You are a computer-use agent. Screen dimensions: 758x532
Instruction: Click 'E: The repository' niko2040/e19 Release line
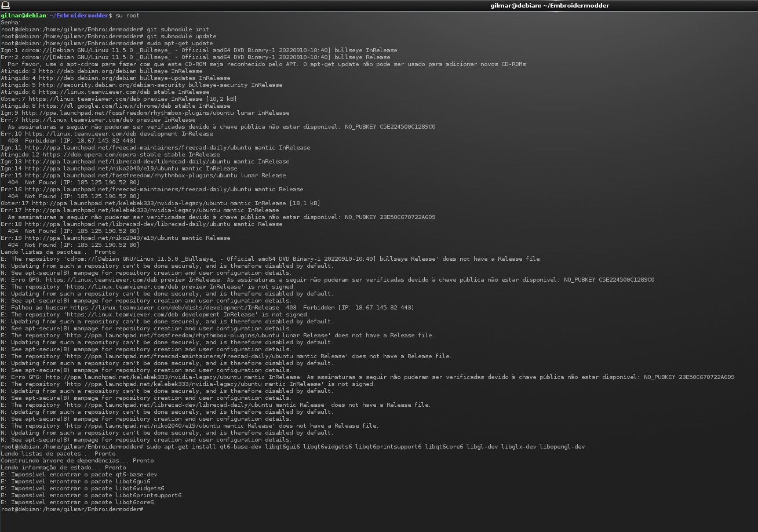189,426
